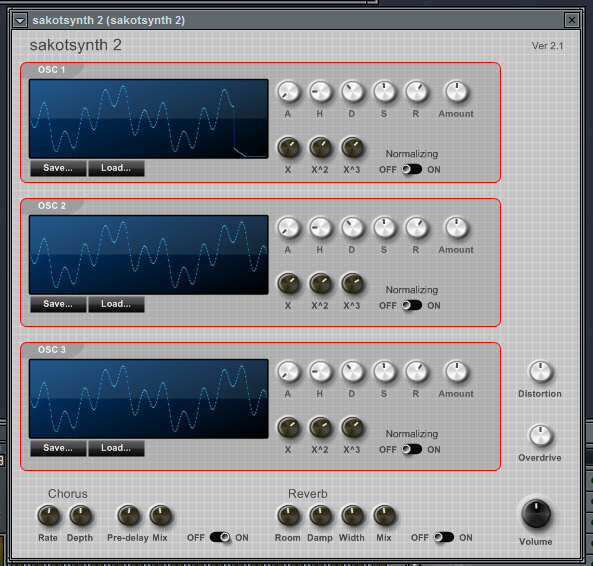Image resolution: width=593 pixels, height=566 pixels.
Task: Click the Chorus Depth knob
Action: point(80,516)
